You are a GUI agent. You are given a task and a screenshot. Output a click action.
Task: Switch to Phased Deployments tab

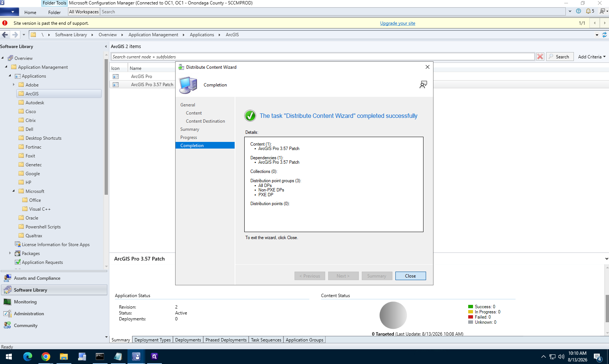226,340
